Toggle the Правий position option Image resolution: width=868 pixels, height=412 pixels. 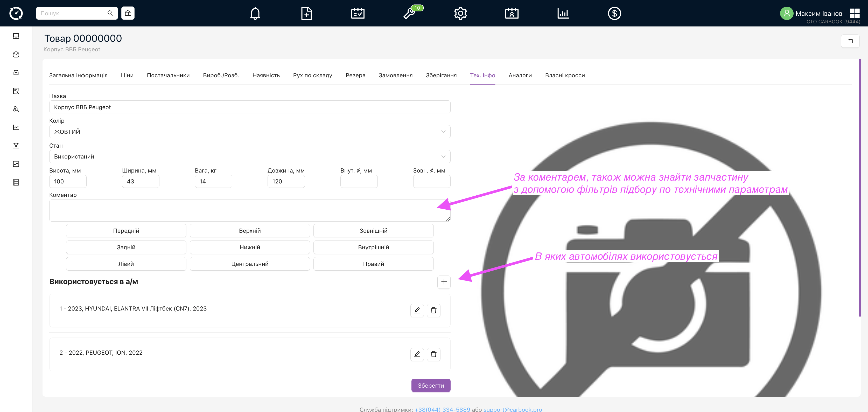point(373,264)
